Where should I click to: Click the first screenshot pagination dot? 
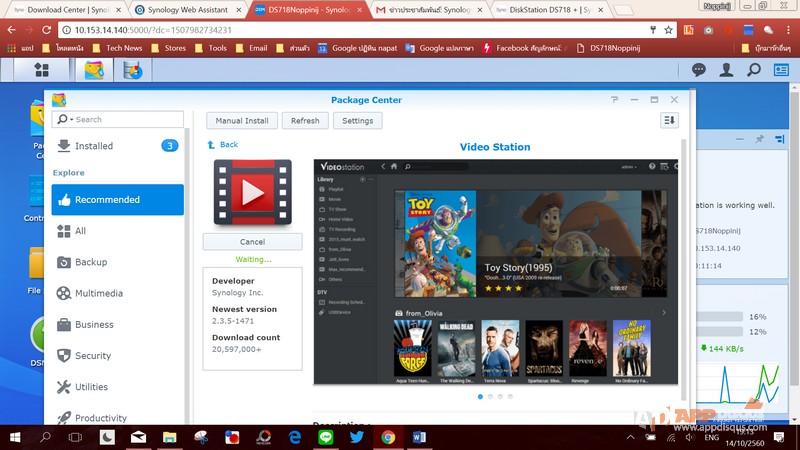click(x=480, y=396)
